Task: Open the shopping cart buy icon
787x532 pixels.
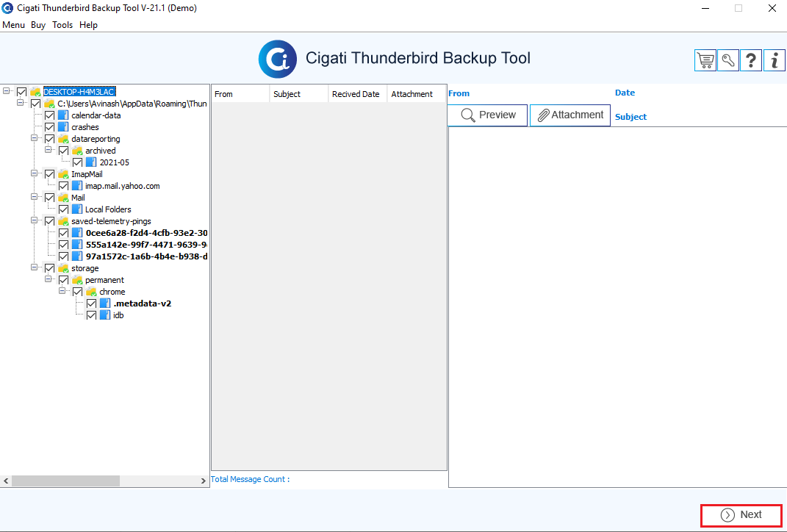Action: pyautogui.click(x=705, y=60)
